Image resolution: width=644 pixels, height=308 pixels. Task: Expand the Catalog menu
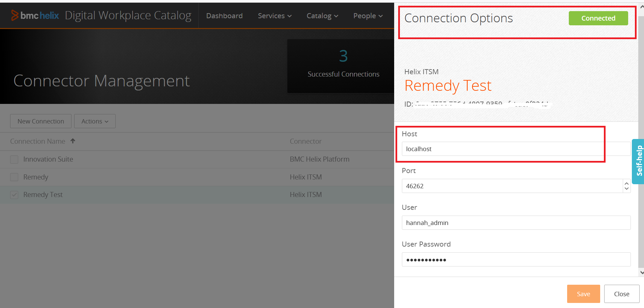322,16
